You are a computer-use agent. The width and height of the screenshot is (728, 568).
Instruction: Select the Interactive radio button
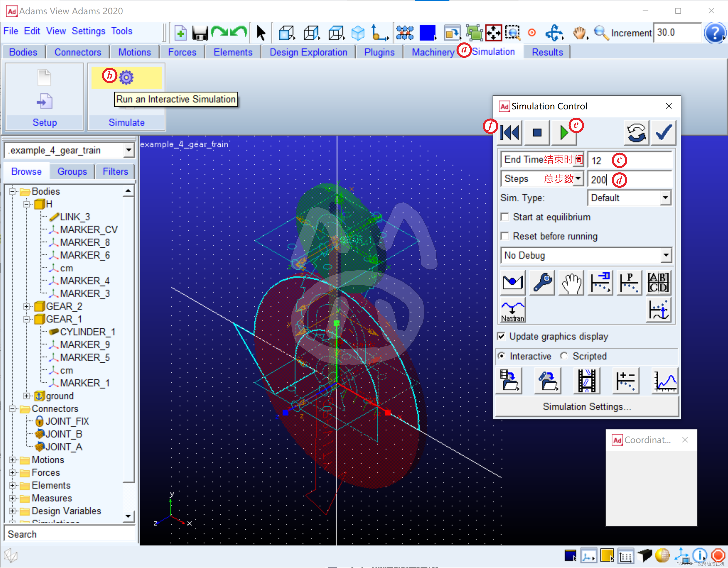[501, 356]
